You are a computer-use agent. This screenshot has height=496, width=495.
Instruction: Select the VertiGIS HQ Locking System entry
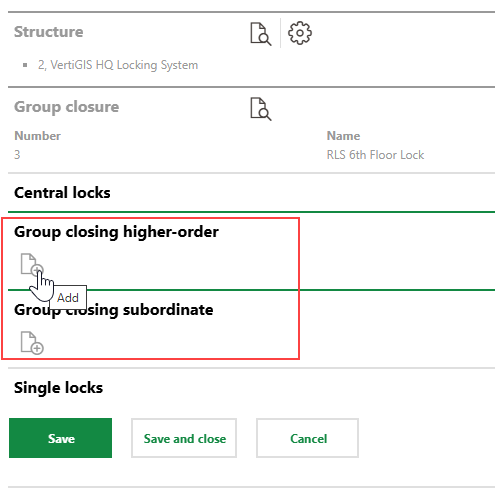click(118, 65)
